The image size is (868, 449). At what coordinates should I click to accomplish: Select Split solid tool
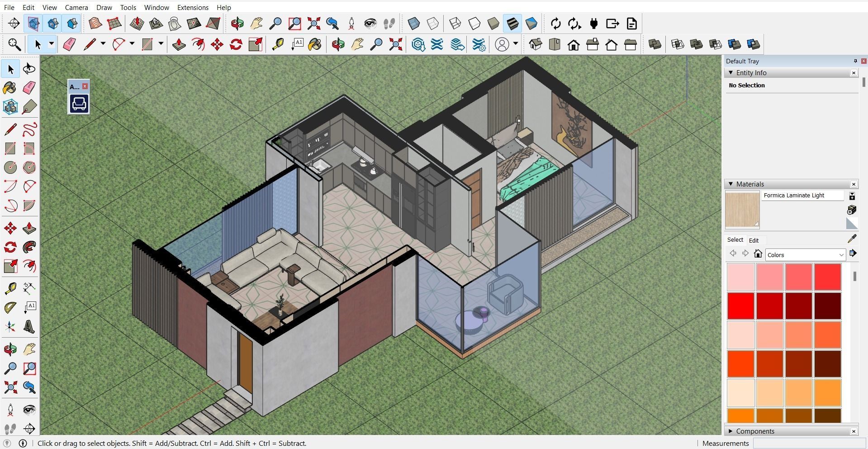click(753, 44)
